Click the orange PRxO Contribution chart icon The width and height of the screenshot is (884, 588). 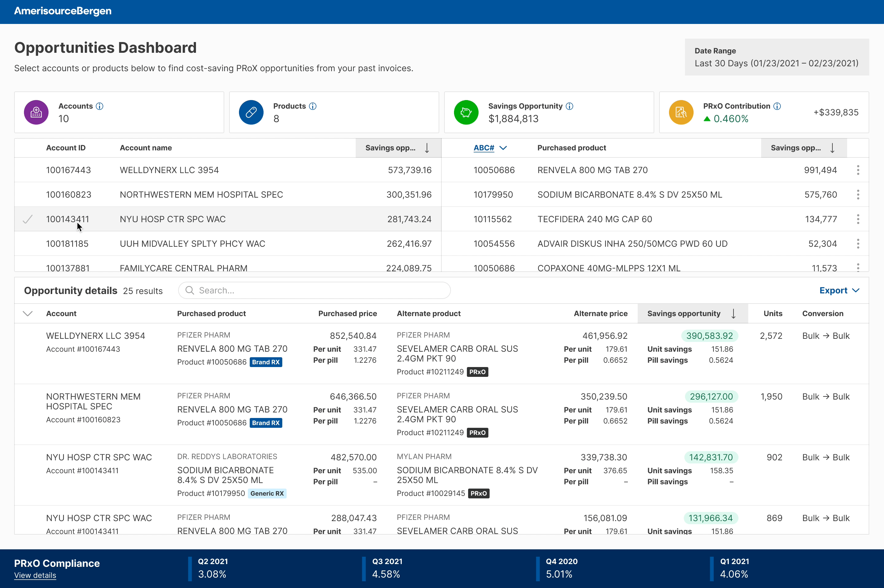(681, 112)
